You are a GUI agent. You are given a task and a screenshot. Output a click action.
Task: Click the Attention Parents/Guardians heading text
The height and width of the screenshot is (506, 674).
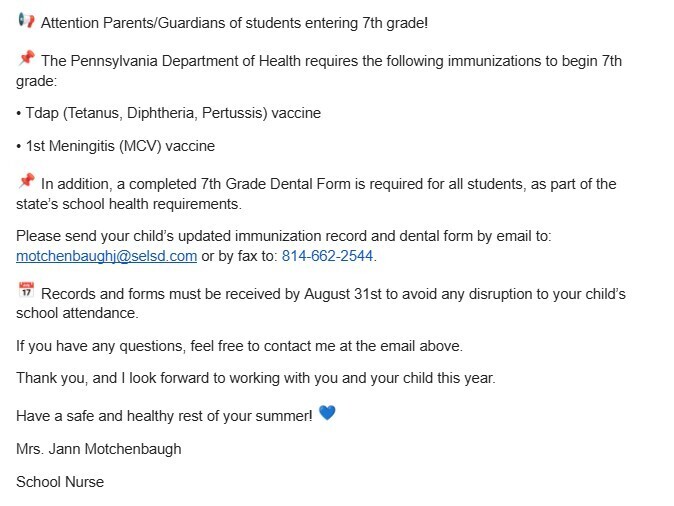pos(234,23)
